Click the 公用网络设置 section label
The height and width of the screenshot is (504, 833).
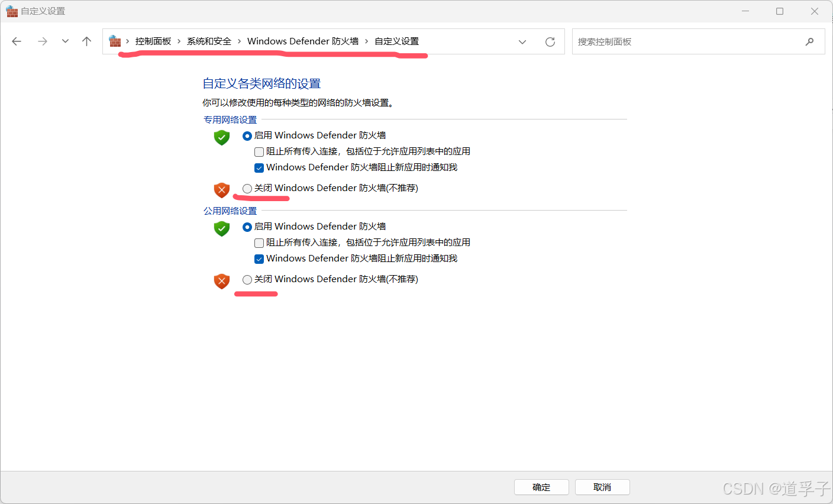coord(230,211)
